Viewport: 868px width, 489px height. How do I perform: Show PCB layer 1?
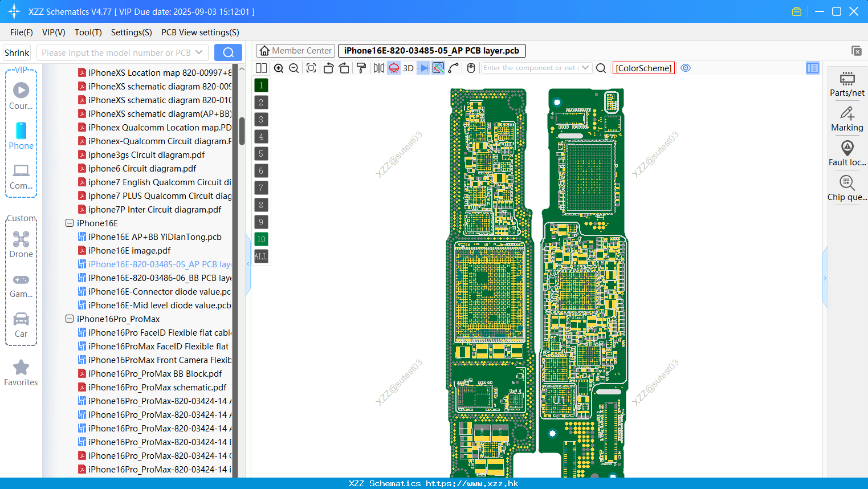click(x=261, y=85)
